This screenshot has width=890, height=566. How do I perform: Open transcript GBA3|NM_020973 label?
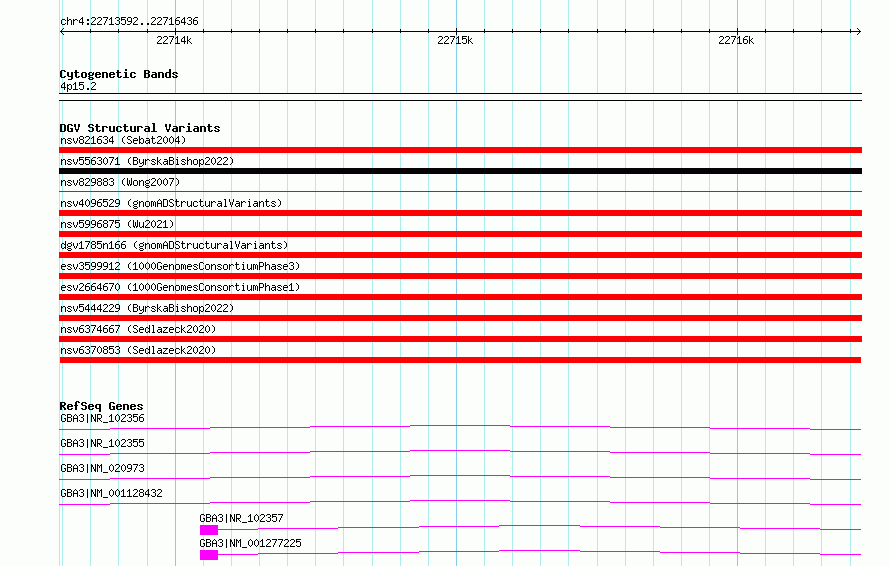(x=102, y=468)
